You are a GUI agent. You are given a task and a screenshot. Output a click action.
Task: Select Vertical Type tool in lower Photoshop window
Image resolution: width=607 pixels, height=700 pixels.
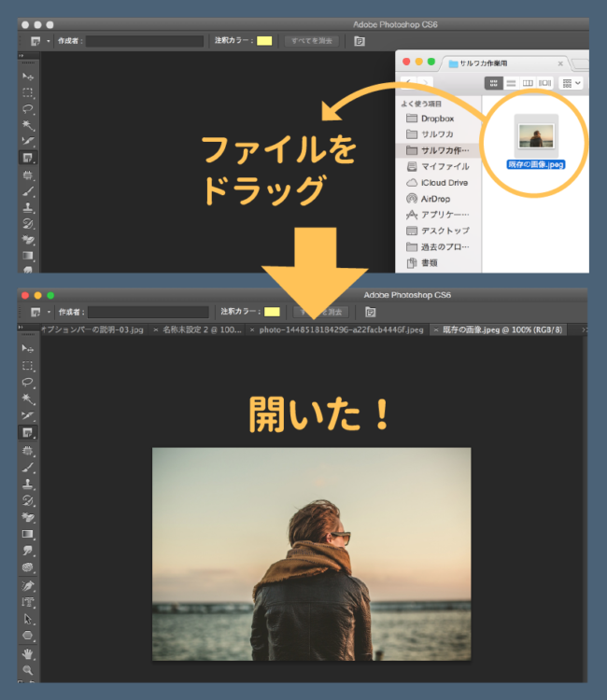(x=28, y=602)
